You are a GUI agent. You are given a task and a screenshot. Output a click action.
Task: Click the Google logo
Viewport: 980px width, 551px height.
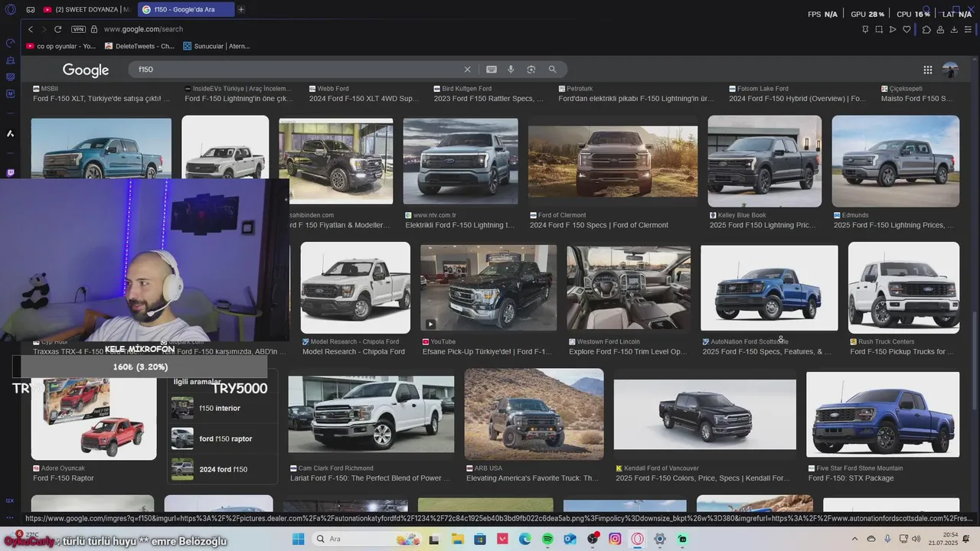(86, 70)
